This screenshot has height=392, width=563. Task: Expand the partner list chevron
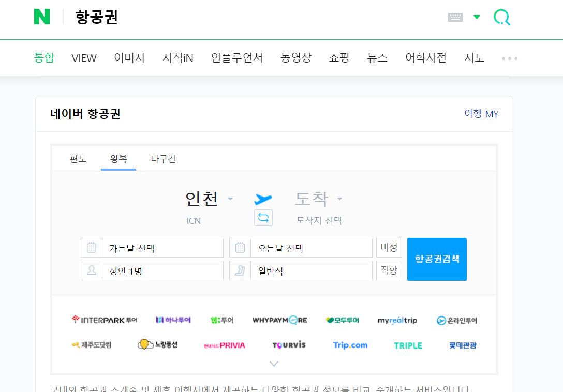(274, 364)
